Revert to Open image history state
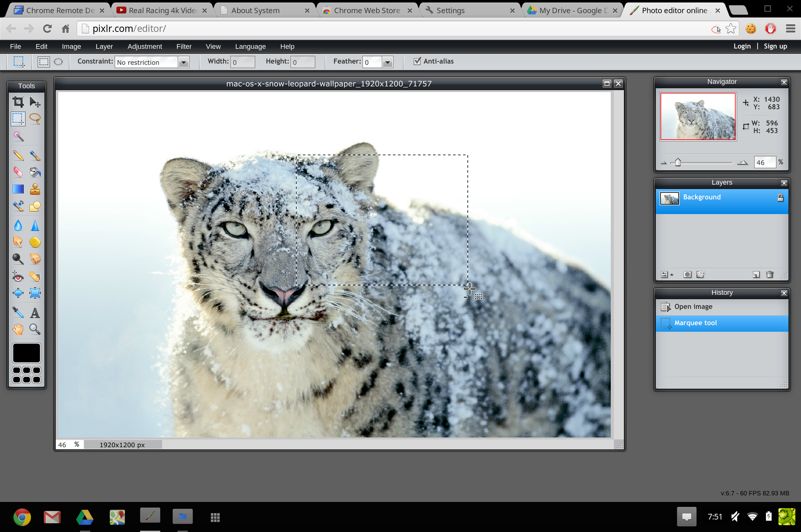This screenshot has width=801, height=532. [693, 307]
